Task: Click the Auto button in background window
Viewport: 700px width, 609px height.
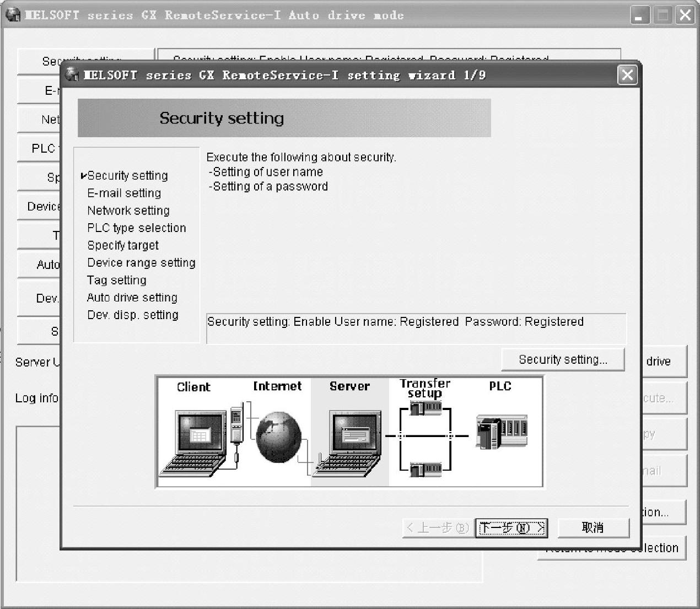Action: click(x=40, y=264)
